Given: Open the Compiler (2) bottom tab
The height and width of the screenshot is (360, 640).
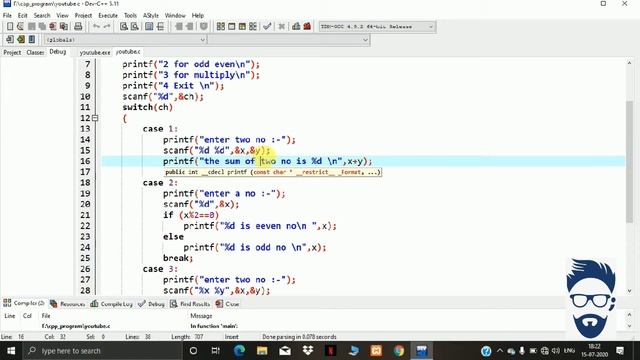Looking at the screenshot, I should pyautogui.click(x=24, y=303).
